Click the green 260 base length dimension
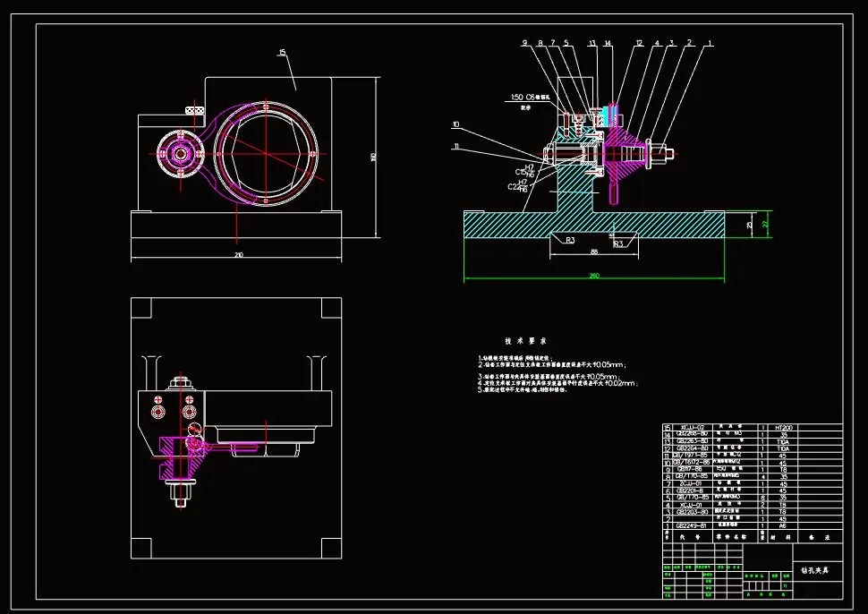The height and width of the screenshot is (614, 868). click(594, 275)
